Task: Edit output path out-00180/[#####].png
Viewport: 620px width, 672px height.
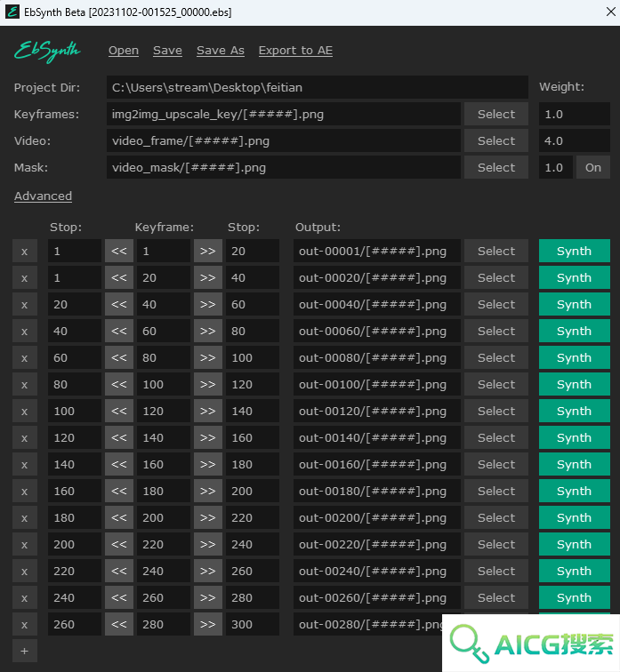Action: (377, 492)
